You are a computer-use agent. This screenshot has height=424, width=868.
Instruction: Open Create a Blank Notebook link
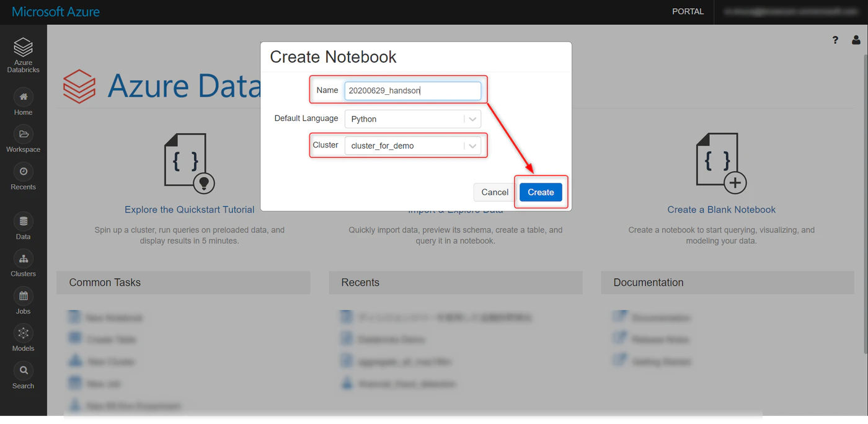click(x=722, y=210)
